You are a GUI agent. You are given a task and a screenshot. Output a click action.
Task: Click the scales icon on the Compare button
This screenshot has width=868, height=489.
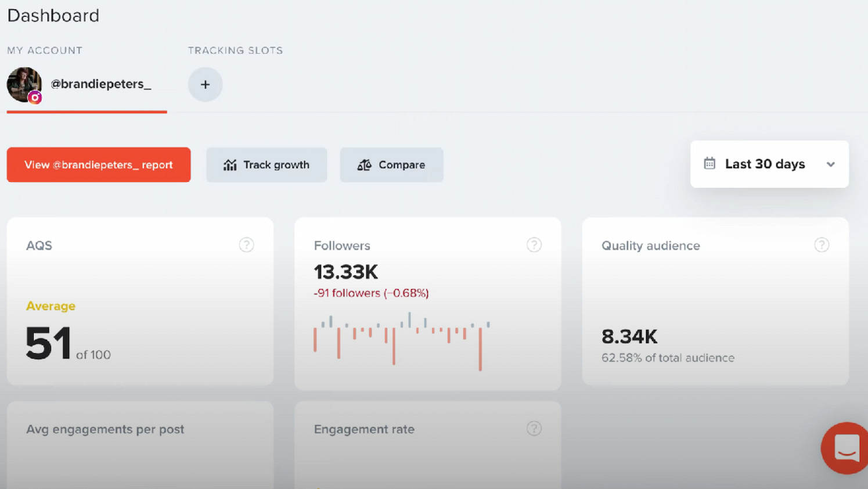point(364,165)
